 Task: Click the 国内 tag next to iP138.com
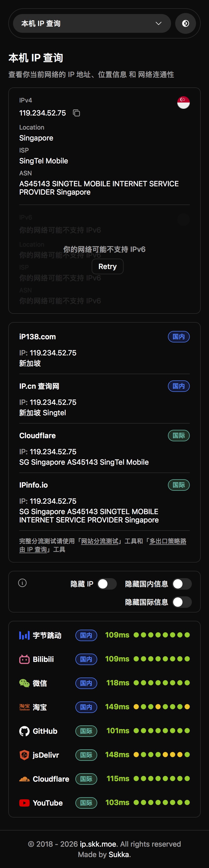[179, 337]
